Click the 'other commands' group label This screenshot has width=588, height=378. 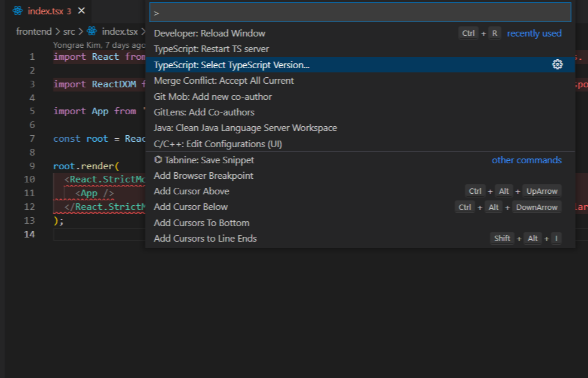click(526, 160)
